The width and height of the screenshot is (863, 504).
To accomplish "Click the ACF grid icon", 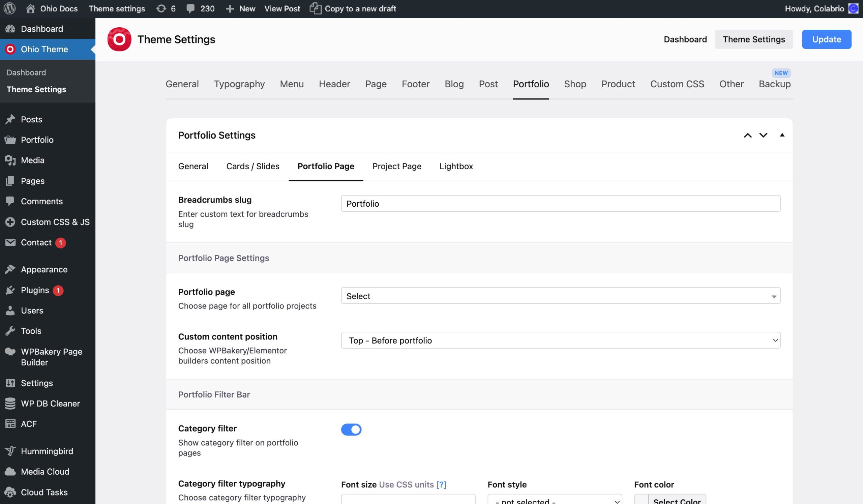I will 10,424.
